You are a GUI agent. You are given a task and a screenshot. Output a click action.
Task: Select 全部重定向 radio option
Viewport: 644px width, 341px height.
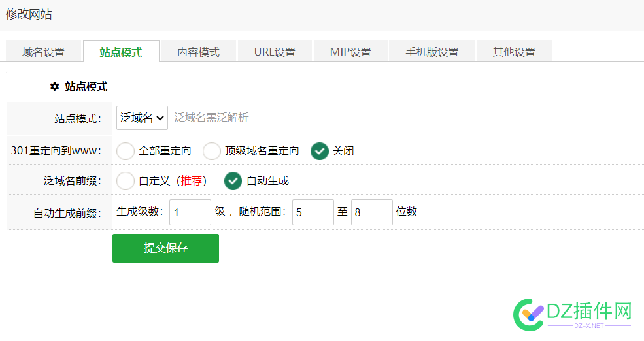(x=126, y=151)
